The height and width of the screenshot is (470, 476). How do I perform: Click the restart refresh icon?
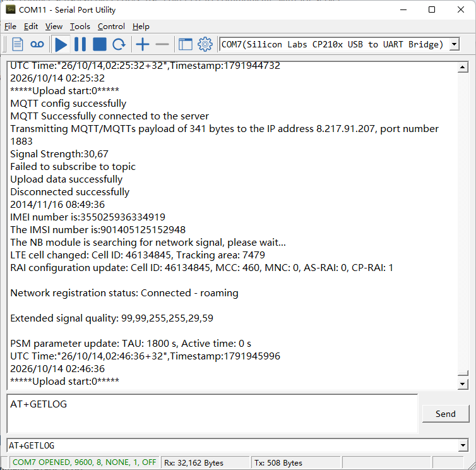[x=119, y=45]
